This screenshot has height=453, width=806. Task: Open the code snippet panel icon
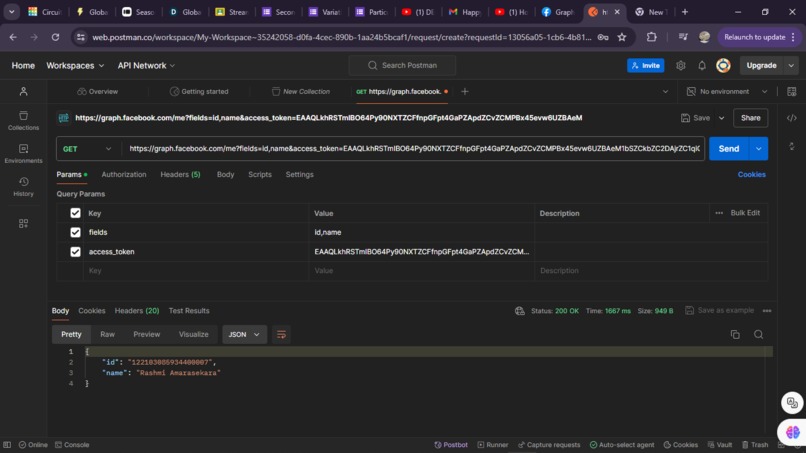click(792, 118)
